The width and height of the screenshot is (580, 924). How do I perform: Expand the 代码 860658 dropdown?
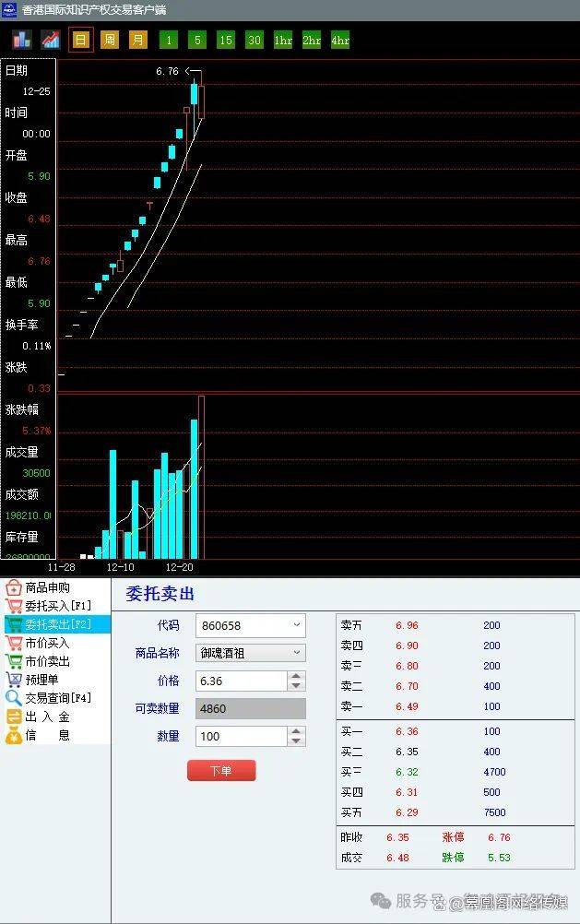click(x=297, y=625)
